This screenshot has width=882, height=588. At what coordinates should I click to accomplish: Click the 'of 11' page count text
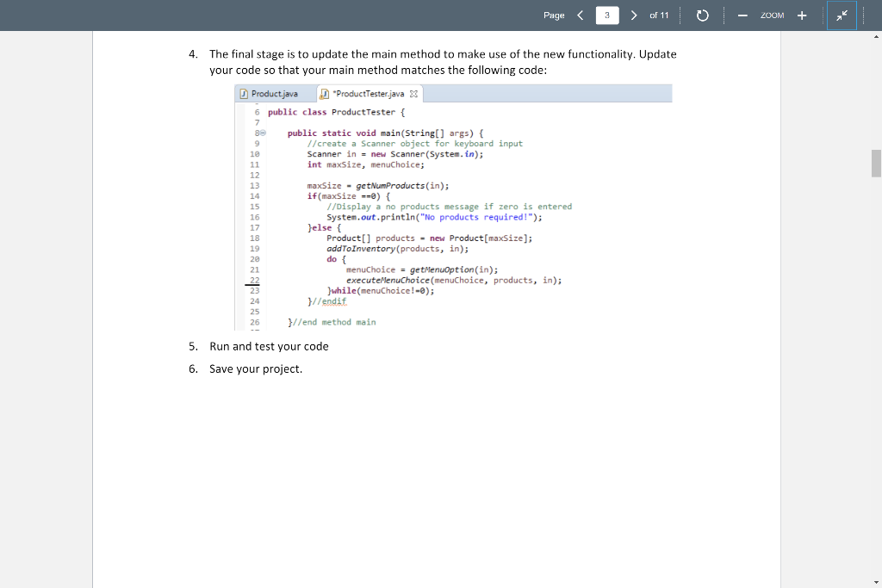tap(660, 15)
